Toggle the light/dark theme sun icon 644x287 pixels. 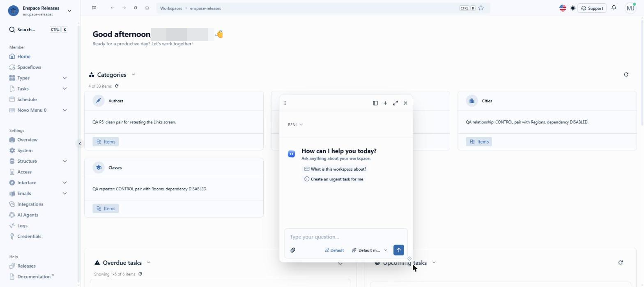[573, 8]
